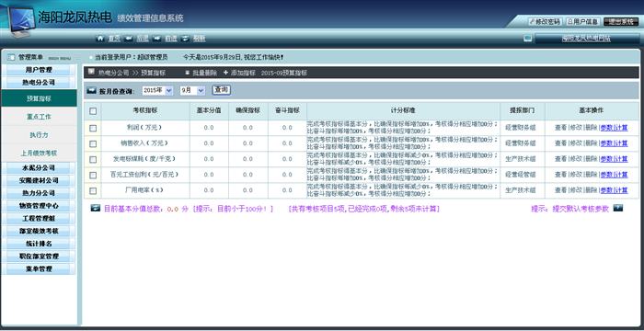Open the 执行力 submenu item
Image resolution: width=644 pixels, height=331 pixels.
tap(39, 135)
